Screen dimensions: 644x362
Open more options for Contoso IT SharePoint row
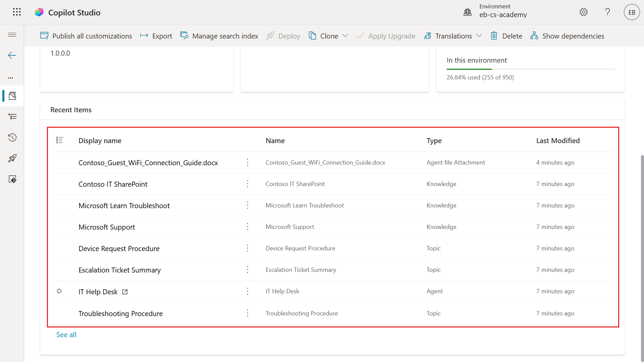248,184
